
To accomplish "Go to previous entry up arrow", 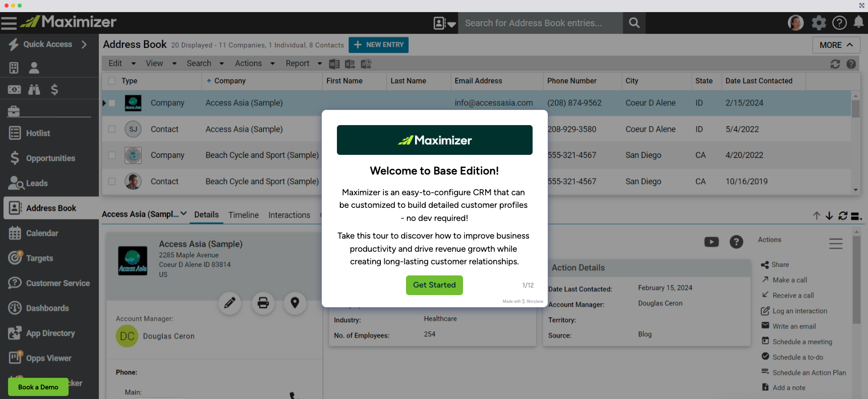I will [x=817, y=216].
